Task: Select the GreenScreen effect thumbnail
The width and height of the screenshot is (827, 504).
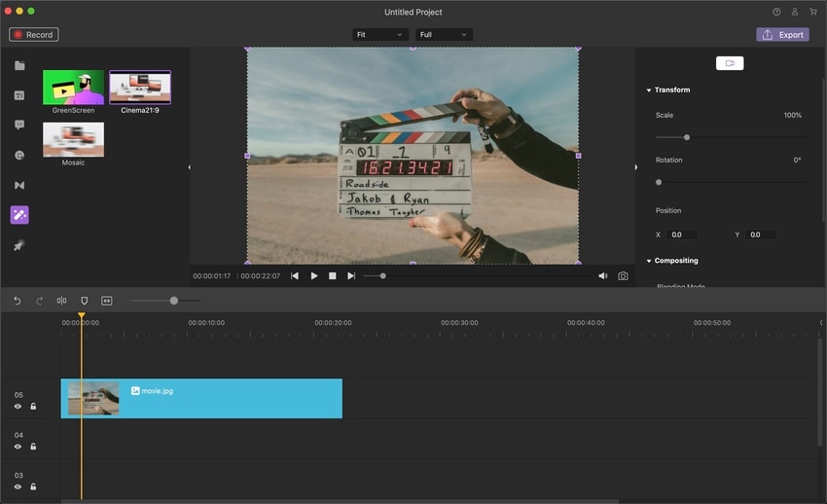Action: (73, 87)
